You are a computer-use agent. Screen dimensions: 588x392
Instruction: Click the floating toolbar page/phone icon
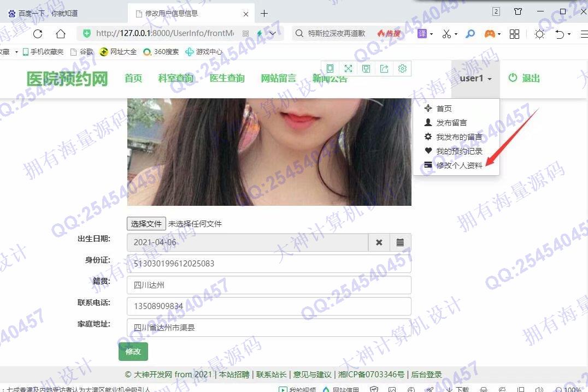[x=330, y=69]
